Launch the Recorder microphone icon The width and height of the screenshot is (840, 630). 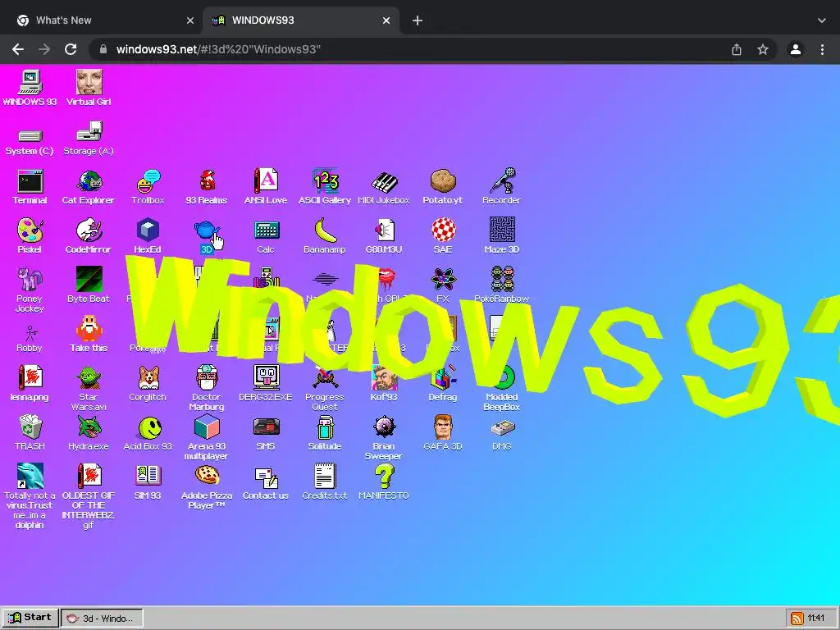pyautogui.click(x=502, y=180)
